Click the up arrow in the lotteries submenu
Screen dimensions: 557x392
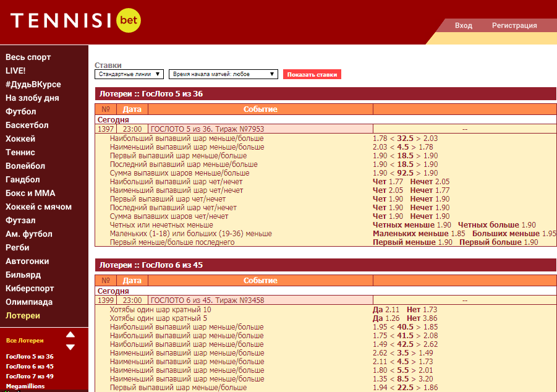(x=70, y=334)
